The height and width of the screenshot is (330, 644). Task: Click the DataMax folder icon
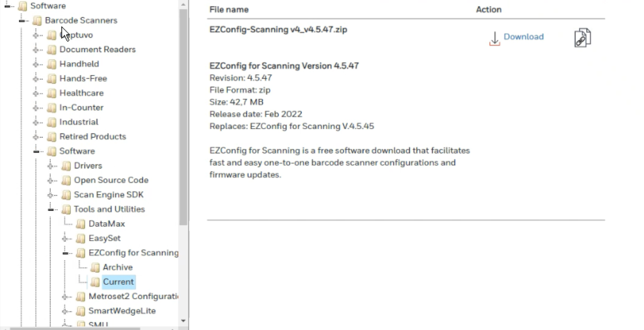pos(81,224)
